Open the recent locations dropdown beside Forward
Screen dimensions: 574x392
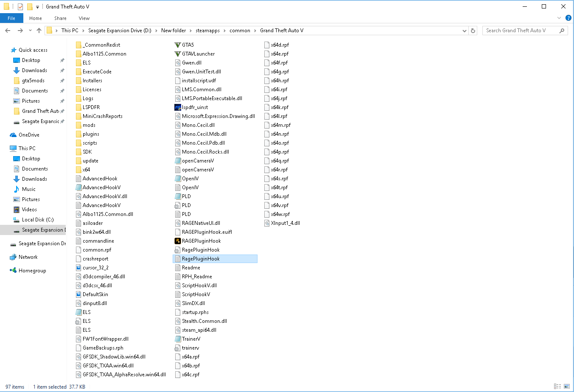point(30,31)
